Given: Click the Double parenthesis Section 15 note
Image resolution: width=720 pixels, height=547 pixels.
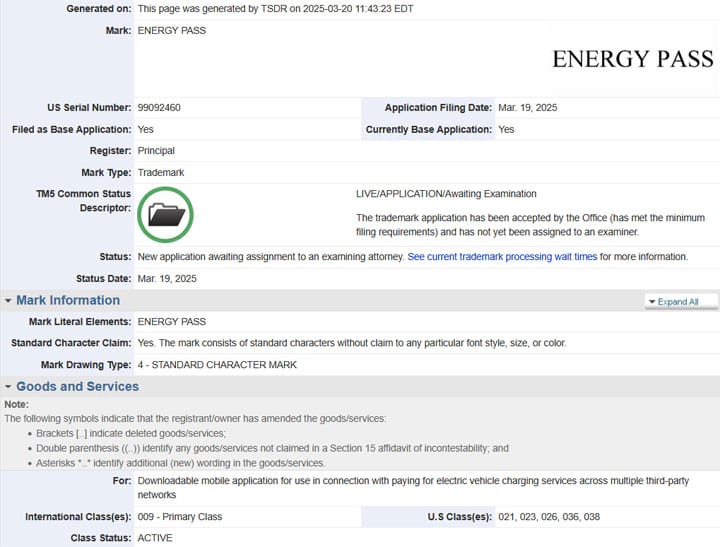Looking at the screenshot, I should coord(272,448).
